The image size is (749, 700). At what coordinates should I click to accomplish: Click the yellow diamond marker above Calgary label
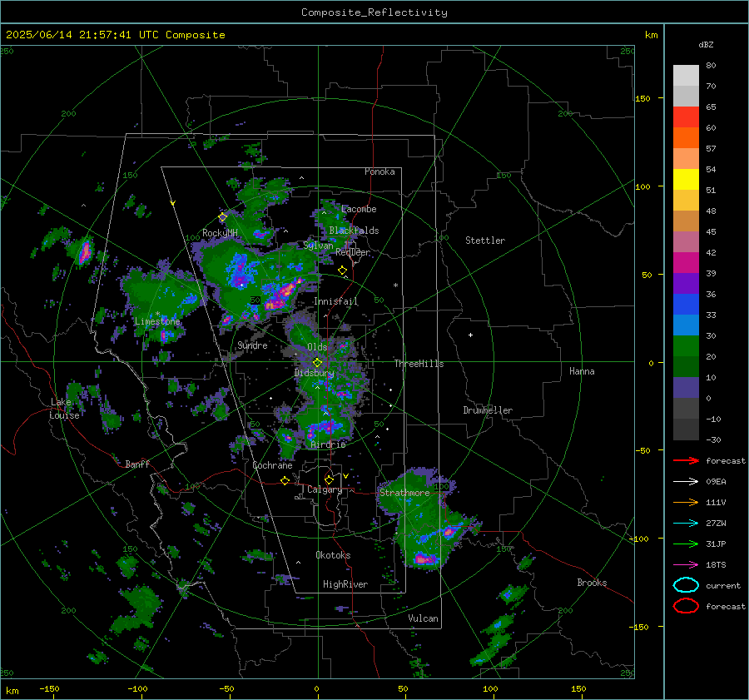point(329,479)
